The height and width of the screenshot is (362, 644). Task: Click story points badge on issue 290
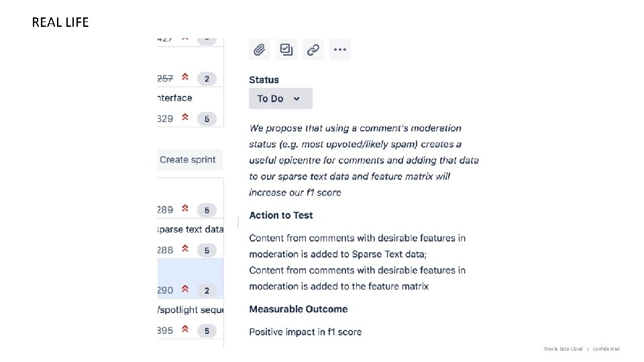207,290
